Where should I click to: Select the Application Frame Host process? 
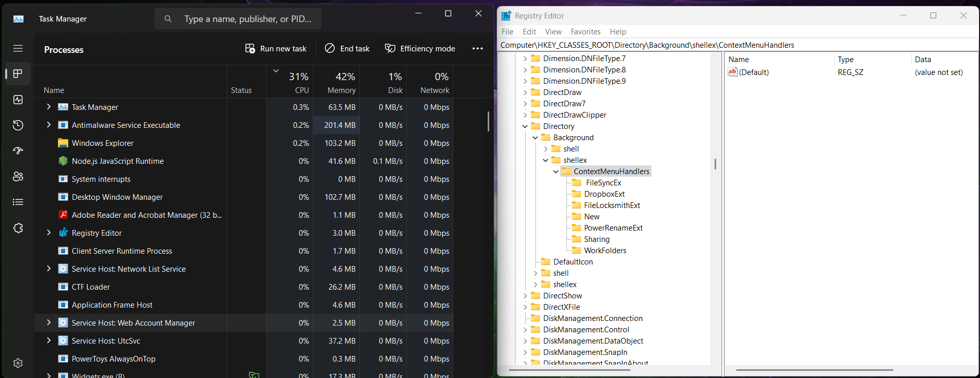(244, 305)
